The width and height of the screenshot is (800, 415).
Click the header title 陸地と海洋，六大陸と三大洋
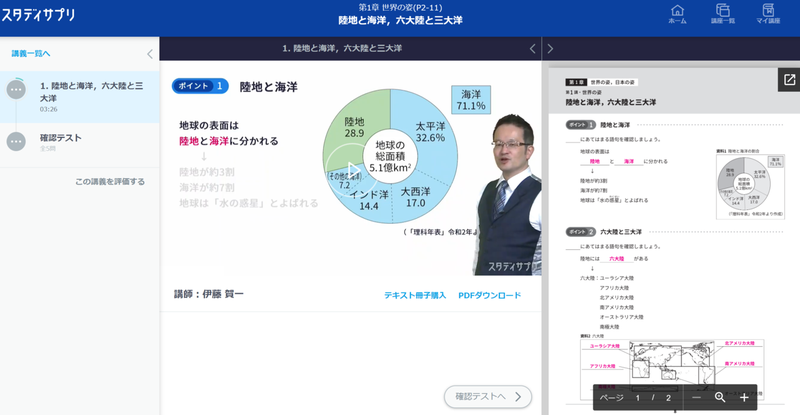pos(400,20)
